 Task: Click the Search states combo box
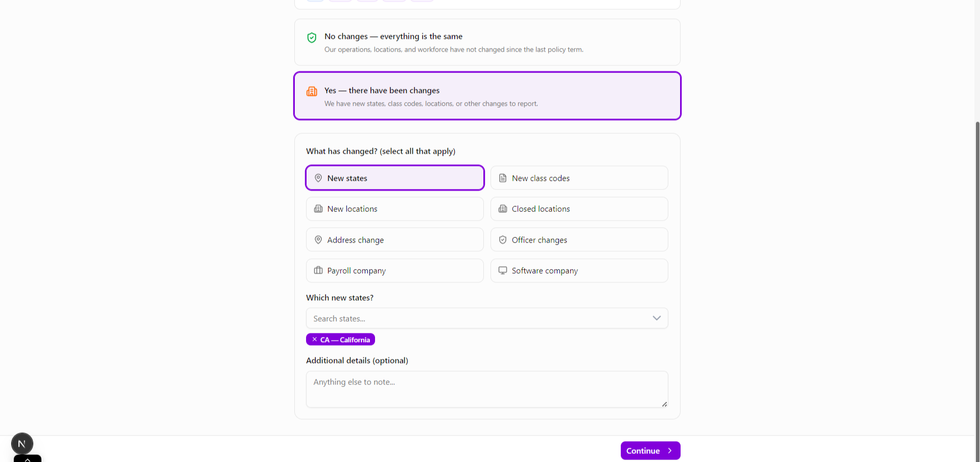click(475, 319)
